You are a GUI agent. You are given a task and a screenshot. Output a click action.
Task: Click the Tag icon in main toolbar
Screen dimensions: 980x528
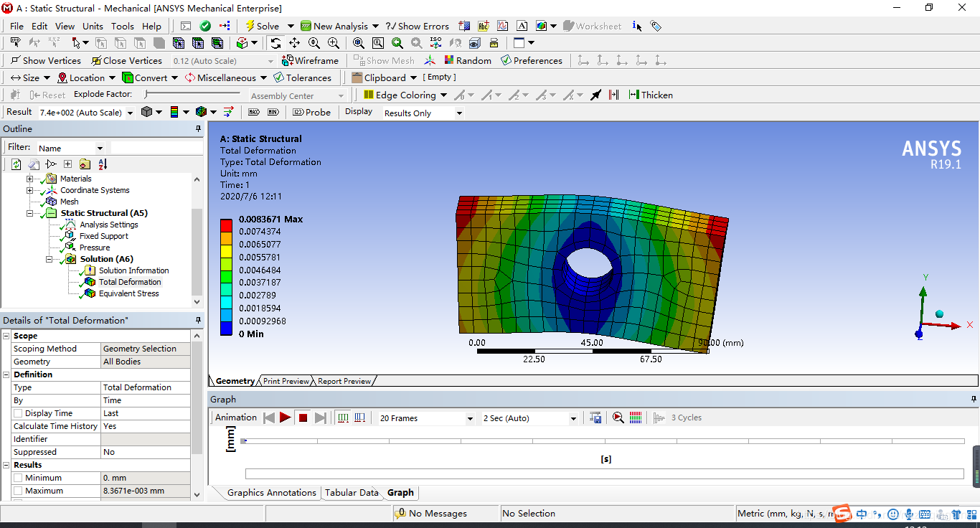coord(656,26)
